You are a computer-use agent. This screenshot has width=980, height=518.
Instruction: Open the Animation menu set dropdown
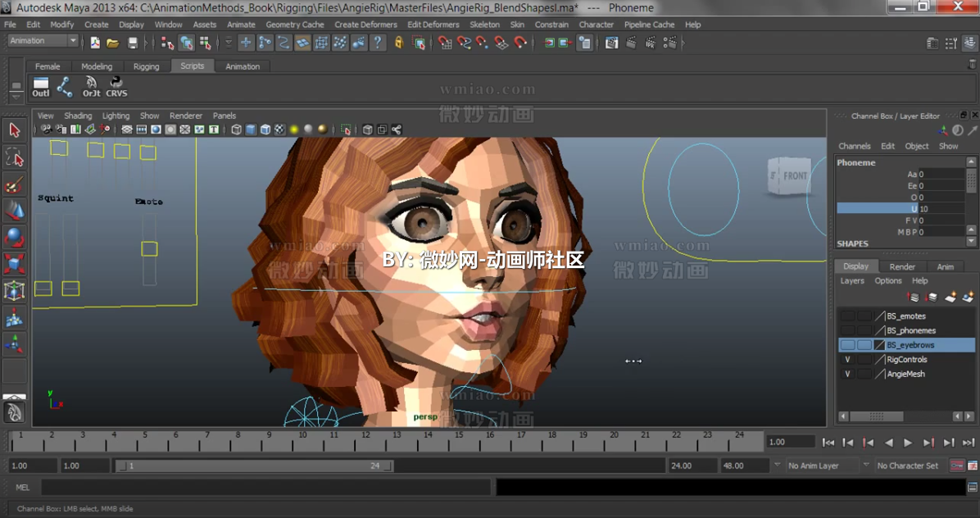(x=43, y=41)
